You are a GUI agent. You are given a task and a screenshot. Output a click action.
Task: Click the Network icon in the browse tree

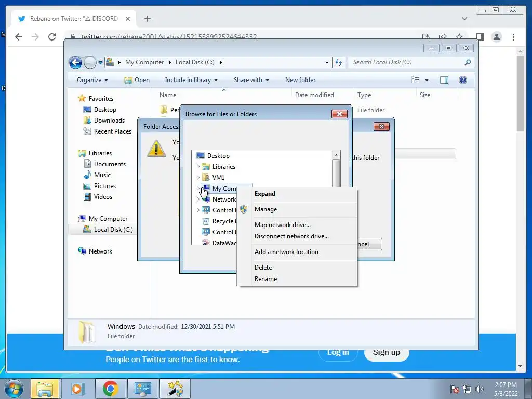coord(206,199)
